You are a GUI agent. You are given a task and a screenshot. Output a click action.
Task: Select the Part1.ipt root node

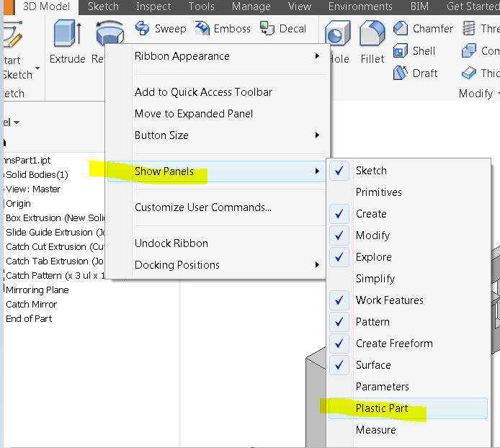pyautogui.click(x=27, y=161)
